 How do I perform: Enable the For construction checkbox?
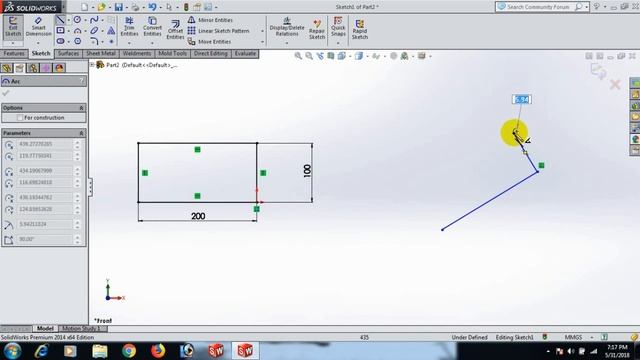(x=20, y=118)
